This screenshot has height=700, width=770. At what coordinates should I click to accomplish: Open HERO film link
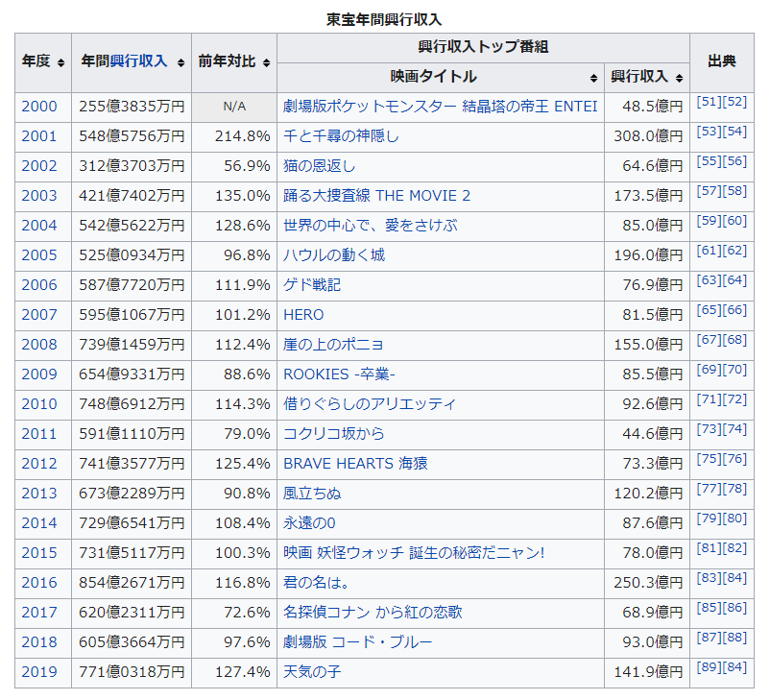pos(303,315)
